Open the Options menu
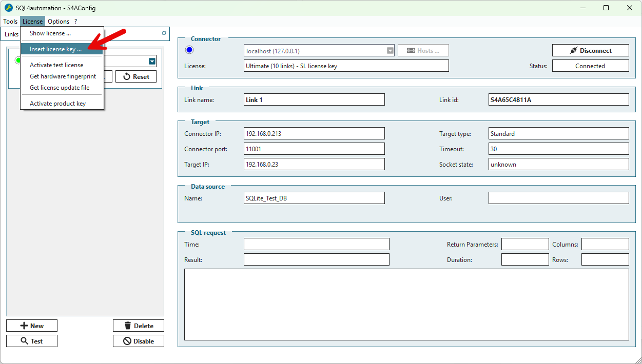The width and height of the screenshot is (642, 364). pyautogui.click(x=59, y=22)
